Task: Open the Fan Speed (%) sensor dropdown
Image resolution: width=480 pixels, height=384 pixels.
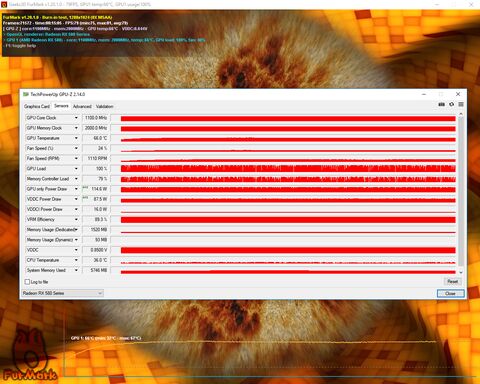Action: (76, 148)
